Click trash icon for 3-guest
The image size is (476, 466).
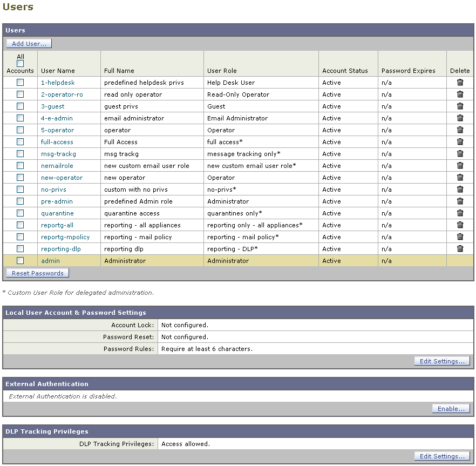[x=460, y=106]
